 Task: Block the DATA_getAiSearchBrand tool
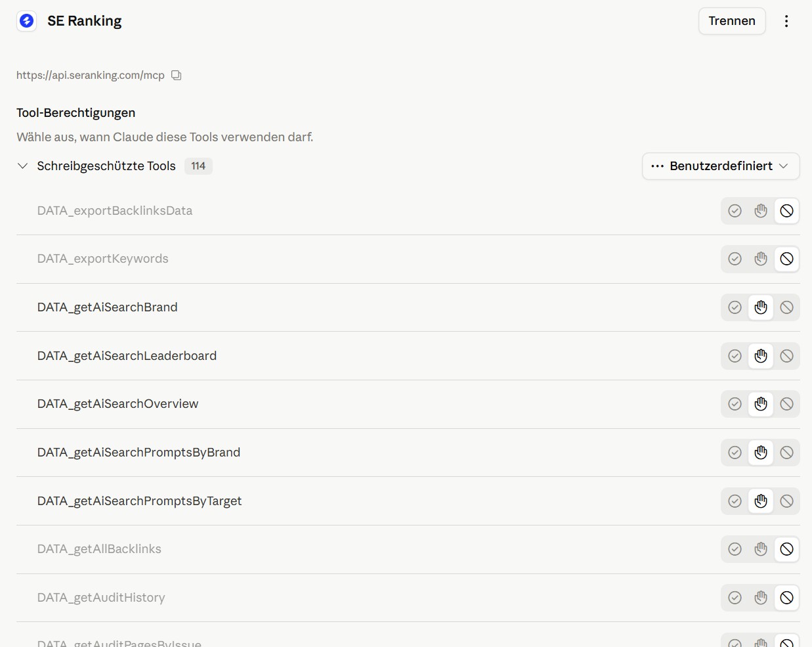786,307
